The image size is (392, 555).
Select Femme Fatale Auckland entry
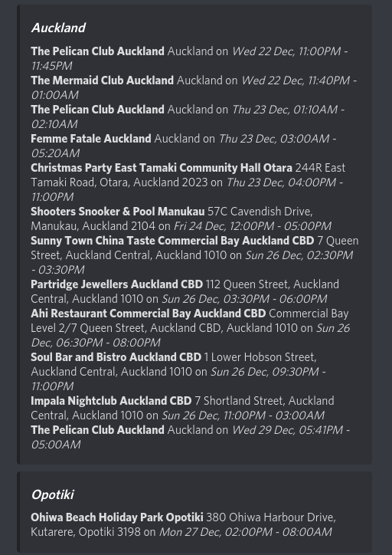(x=91, y=139)
